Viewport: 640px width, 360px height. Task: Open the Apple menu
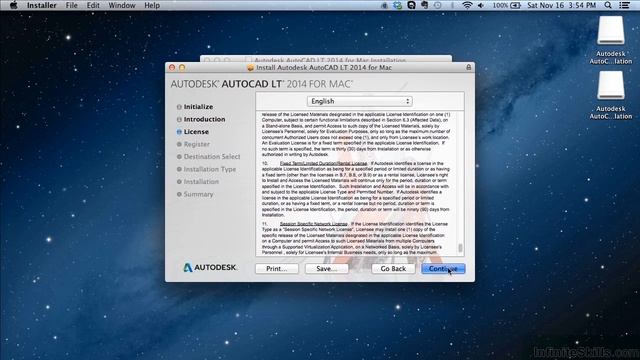coord(13,5)
